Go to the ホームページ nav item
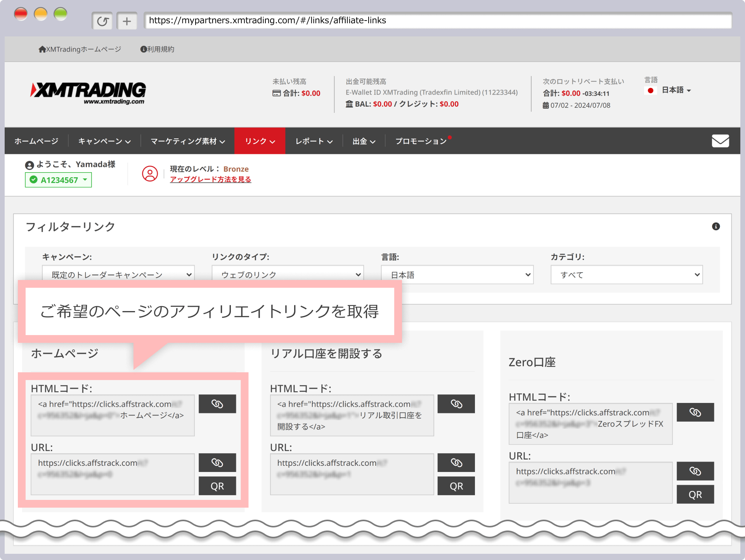745x560 pixels. click(36, 141)
